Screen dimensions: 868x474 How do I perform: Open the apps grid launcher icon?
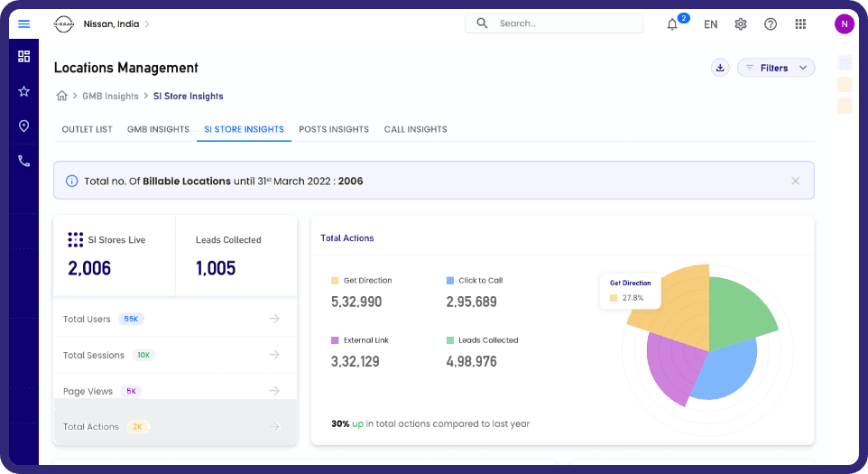(x=800, y=23)
